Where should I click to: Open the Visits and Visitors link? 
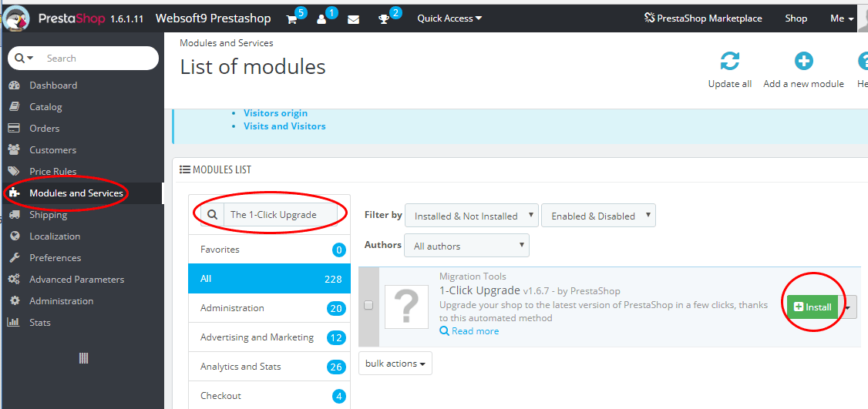coord(284,126)
